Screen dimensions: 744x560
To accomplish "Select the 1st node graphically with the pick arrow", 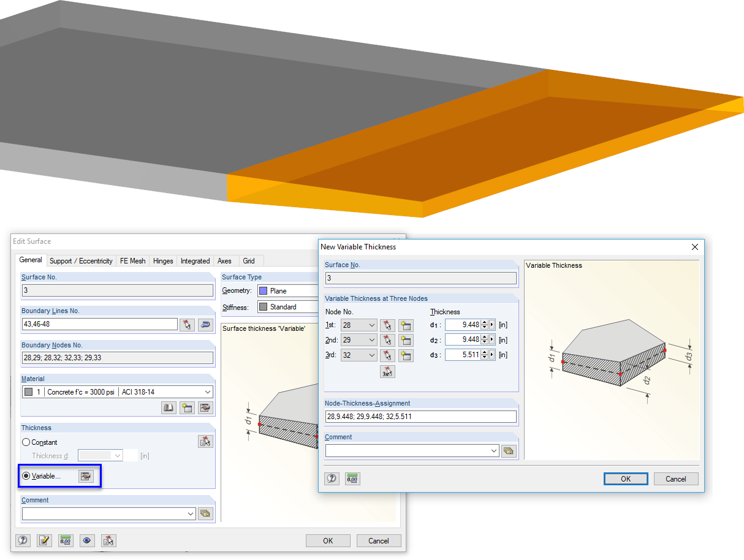I will point(387,325).
